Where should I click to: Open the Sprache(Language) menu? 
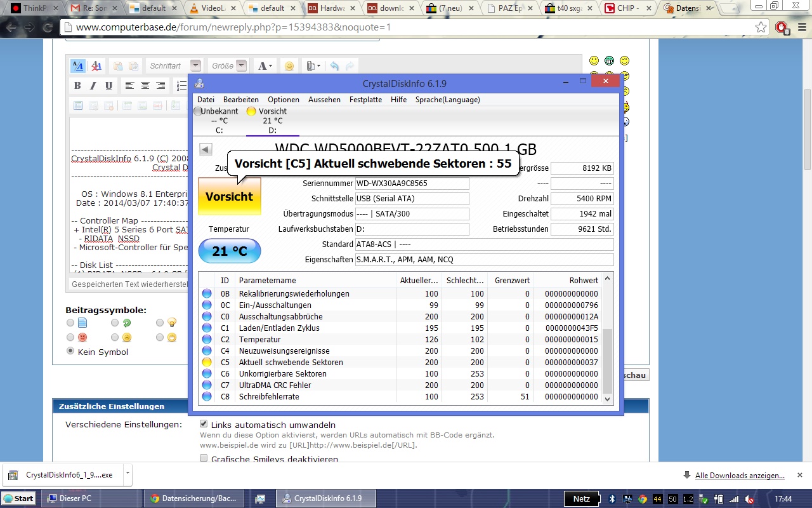448,100
